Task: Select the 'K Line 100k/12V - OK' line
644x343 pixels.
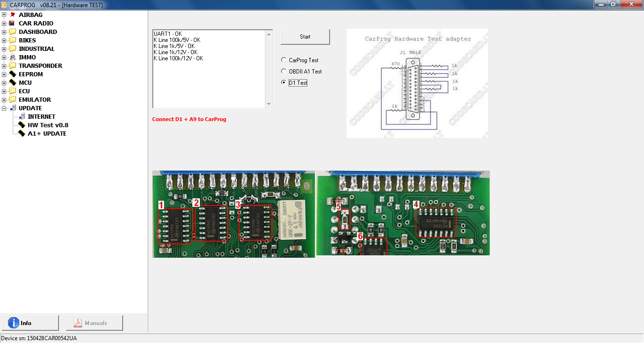Action: click(x=178, y=58)
